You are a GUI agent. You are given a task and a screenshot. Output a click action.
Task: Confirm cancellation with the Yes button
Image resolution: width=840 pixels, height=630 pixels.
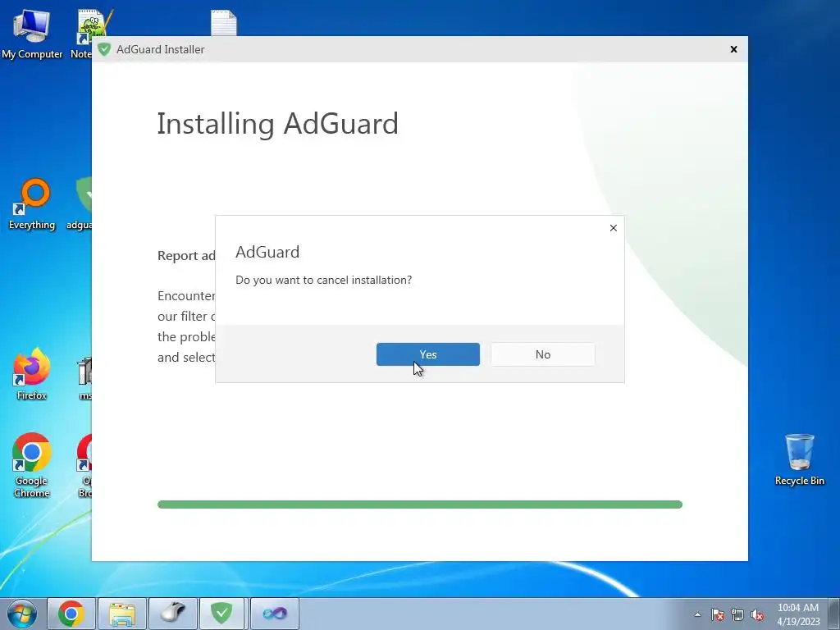pos(427,354)
